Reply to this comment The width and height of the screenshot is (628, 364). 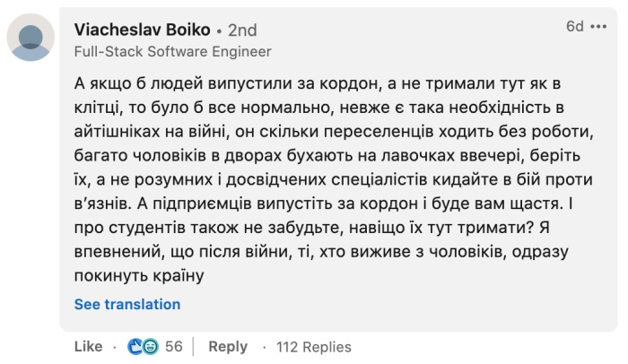click(x=228, y=347)
